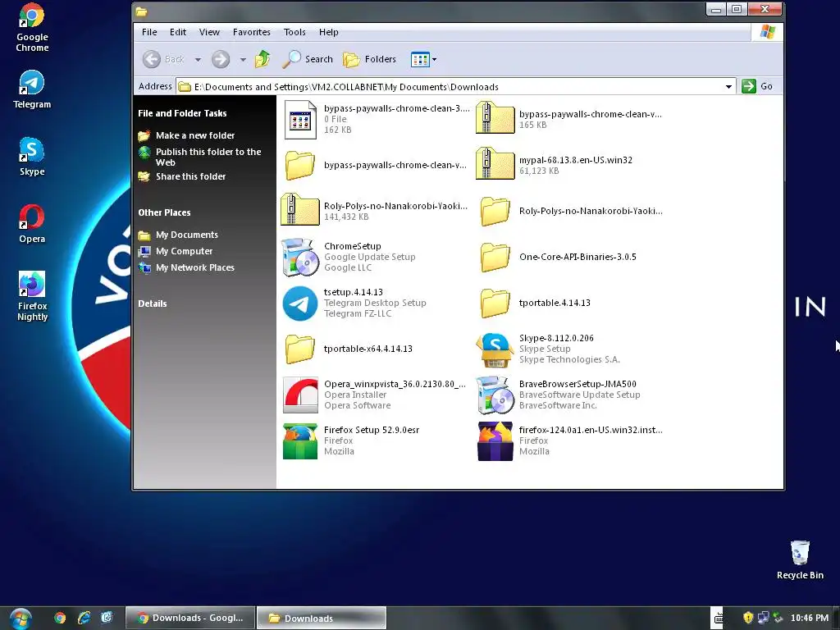Open the Views dropdown button
The height and width of the screenshot is (630, 840).
[424, 59]
